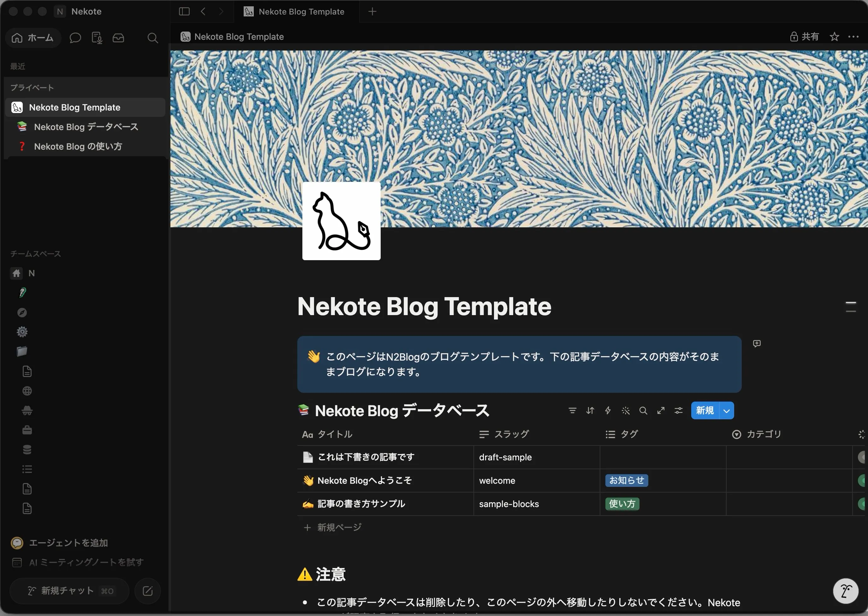This screenshot has width=868, height=616.
Task: Open Nekote Blog データベース in sidebar
Action: pos(86,127)
